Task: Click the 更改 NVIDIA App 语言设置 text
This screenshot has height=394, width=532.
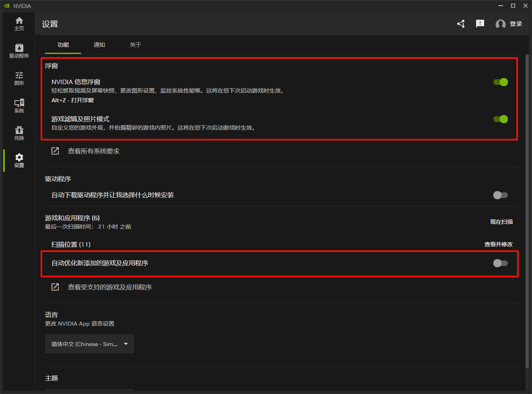Action: (80, 324)
